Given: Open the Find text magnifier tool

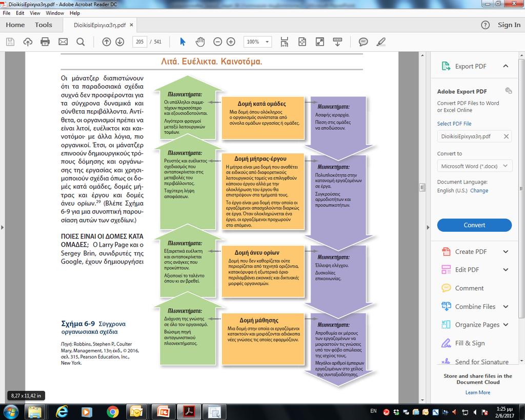Looking at the screenshot, I should click(80, 42).
